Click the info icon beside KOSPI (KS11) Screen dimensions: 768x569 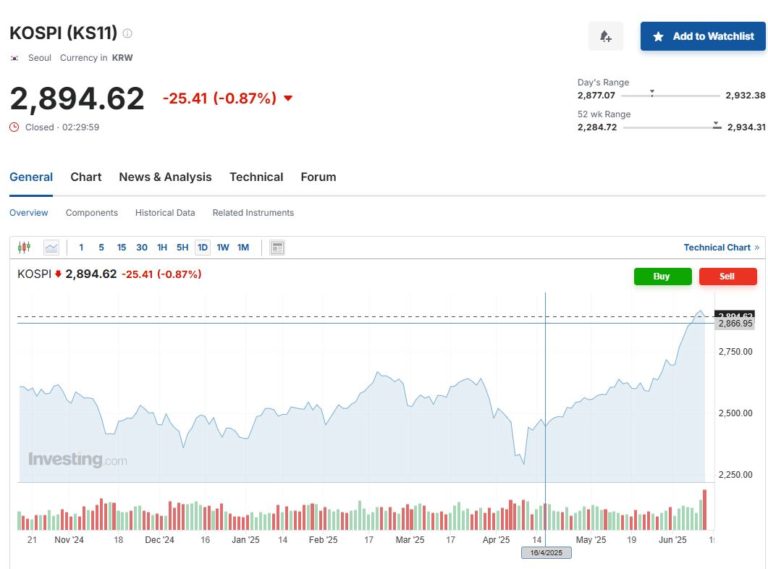(127, 33)
